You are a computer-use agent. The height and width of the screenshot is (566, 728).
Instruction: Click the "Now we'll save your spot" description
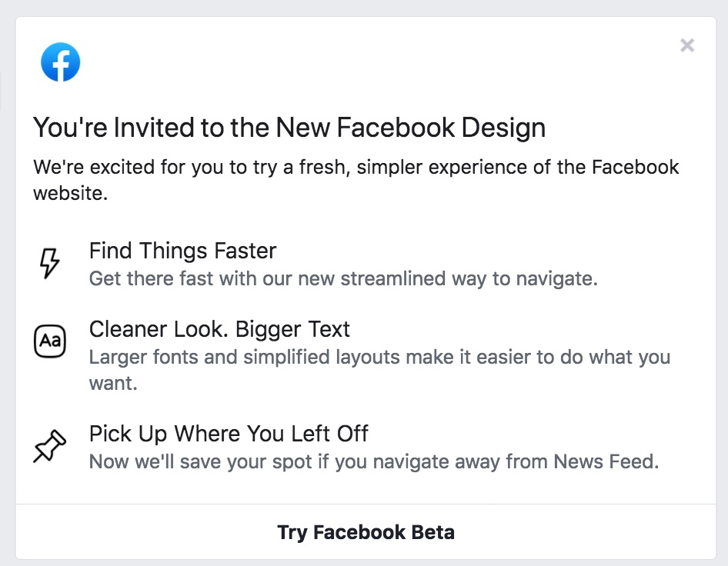(374, 461)
